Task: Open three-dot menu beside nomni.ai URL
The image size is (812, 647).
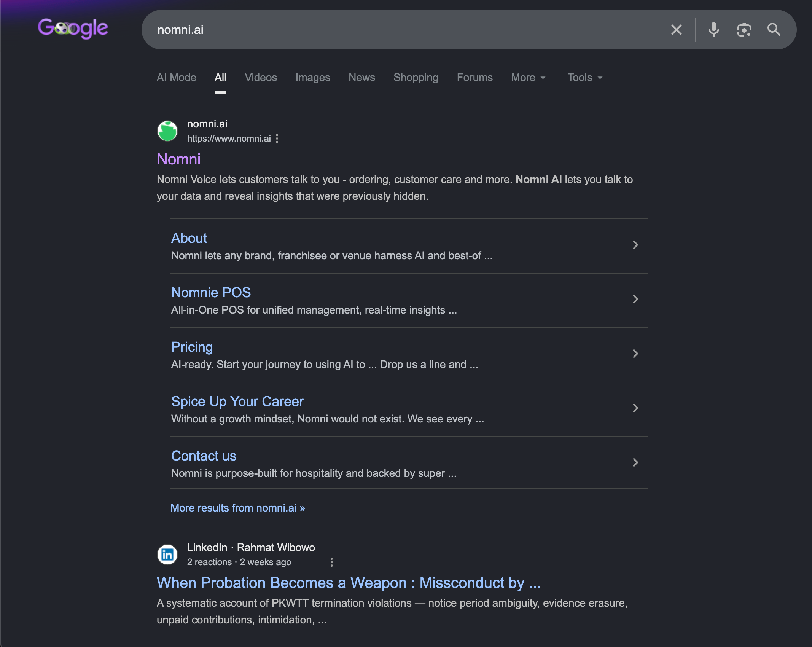Action: [277, 139]
